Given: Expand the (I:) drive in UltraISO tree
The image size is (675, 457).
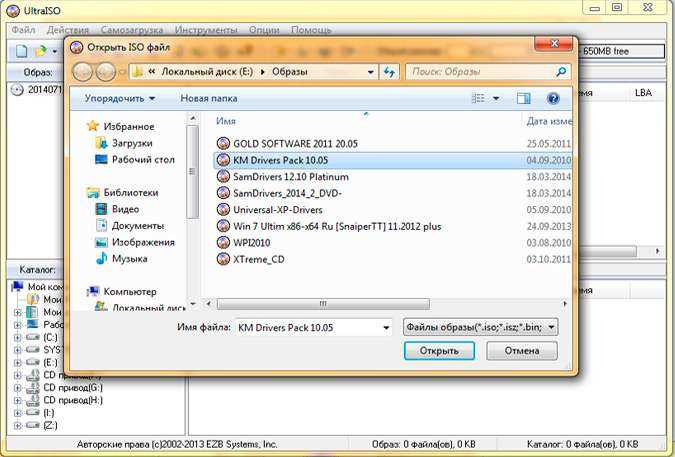Looking at the screenshot, I should click(x=18, y=413).
